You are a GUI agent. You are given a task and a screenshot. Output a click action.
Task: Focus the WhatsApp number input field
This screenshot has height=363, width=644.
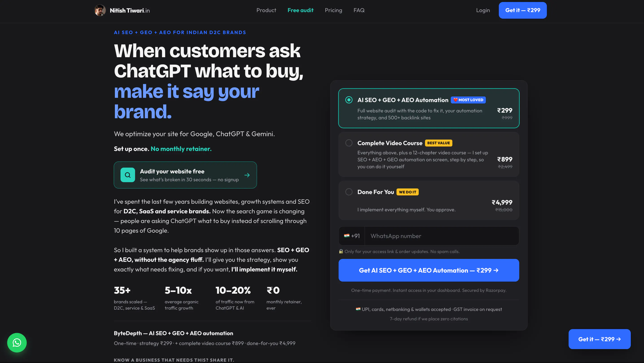[x=442, y=236]
